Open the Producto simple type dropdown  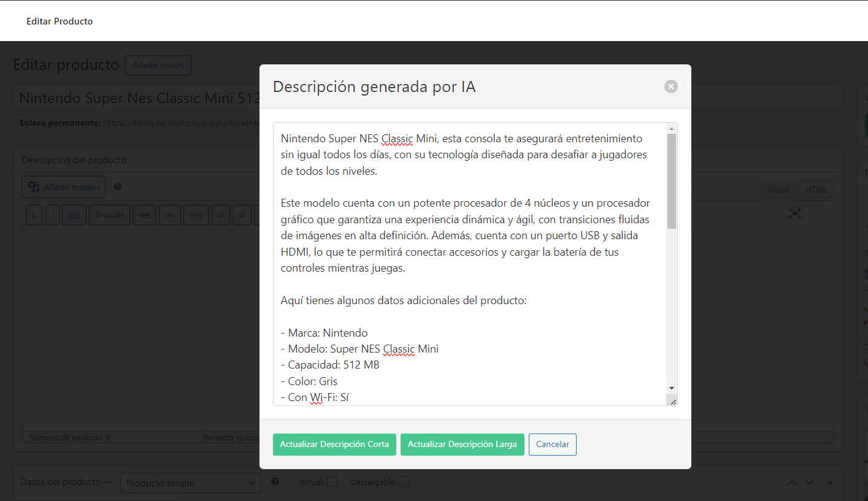click(191, 483)
